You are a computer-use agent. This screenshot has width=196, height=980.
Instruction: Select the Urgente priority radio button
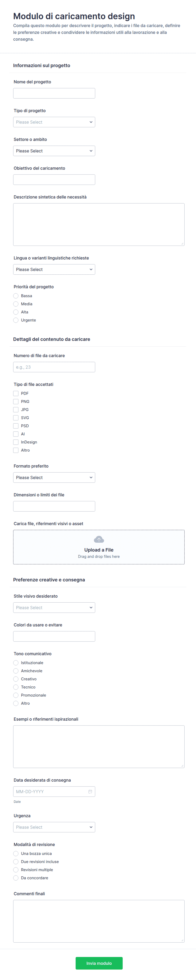16,320
